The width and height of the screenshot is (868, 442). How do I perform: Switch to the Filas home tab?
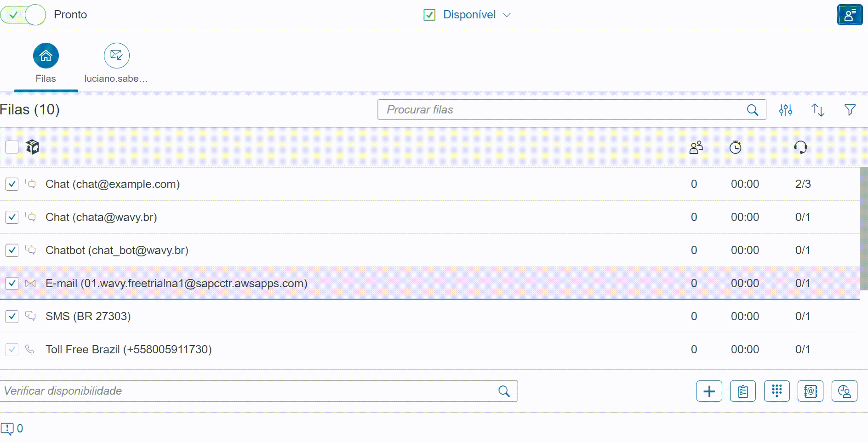(x=46, y=64)
